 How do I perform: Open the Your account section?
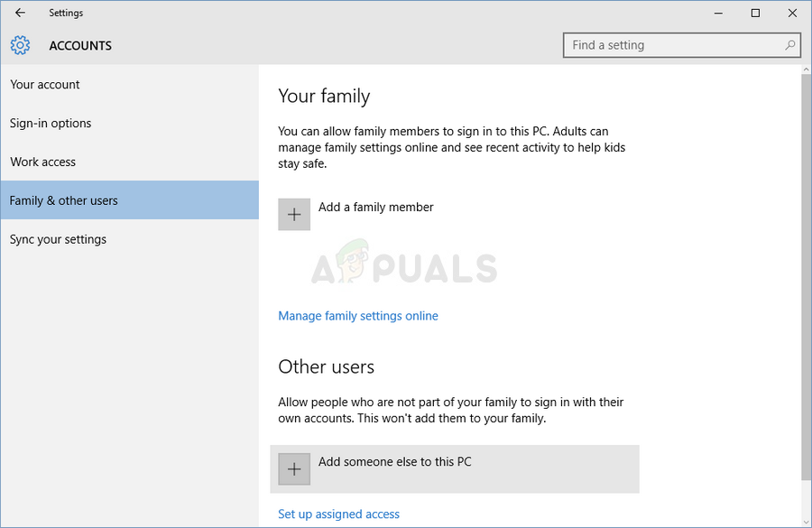coord(45,85)
